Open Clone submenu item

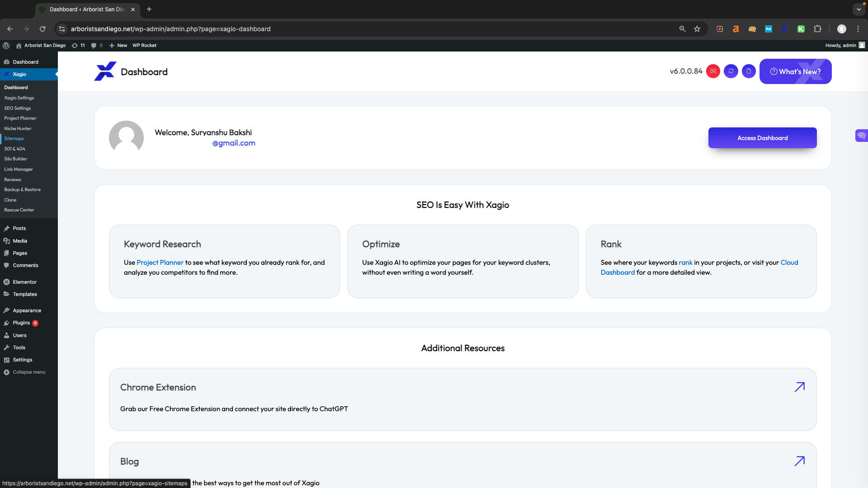[x=10, y=200]
